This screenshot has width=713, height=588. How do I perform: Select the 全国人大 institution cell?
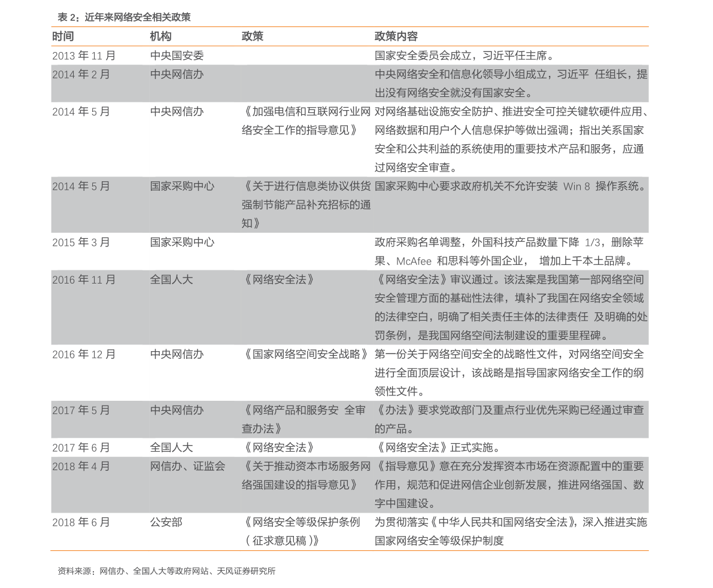pos(169,279)
